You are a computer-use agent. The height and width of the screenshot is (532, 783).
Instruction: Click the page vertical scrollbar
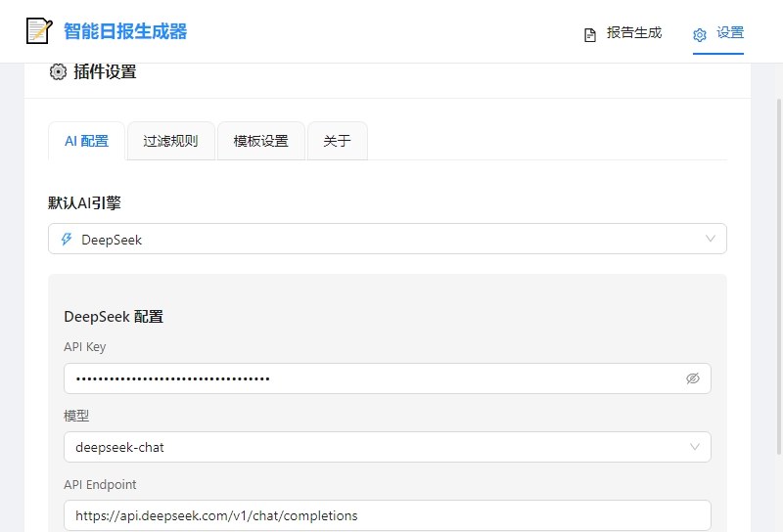(x=779, y=277)
